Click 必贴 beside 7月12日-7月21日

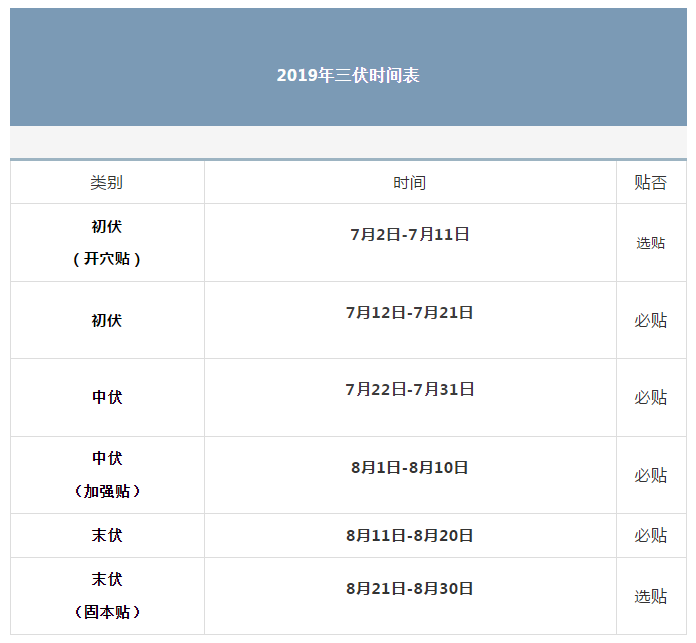point(650,321)
